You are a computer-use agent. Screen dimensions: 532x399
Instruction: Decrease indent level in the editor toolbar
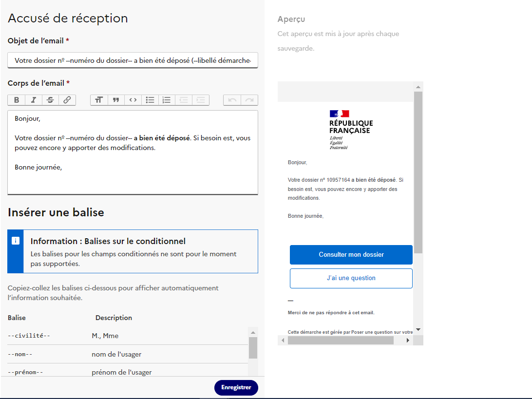point(184,100)
